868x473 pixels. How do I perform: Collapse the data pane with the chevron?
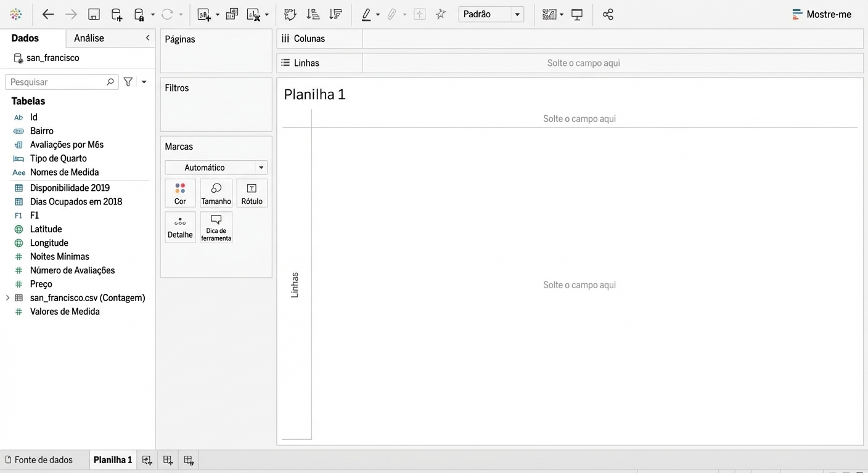click(147, 38)
